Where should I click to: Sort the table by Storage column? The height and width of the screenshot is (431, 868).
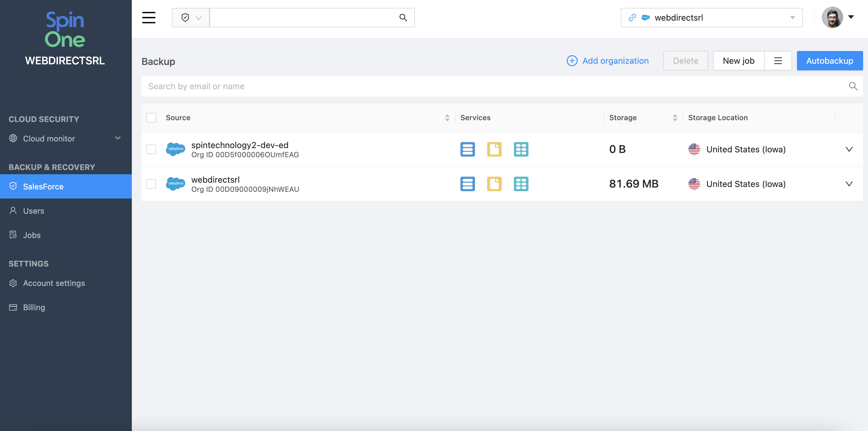pyautogui.click(x=675, y=117)
